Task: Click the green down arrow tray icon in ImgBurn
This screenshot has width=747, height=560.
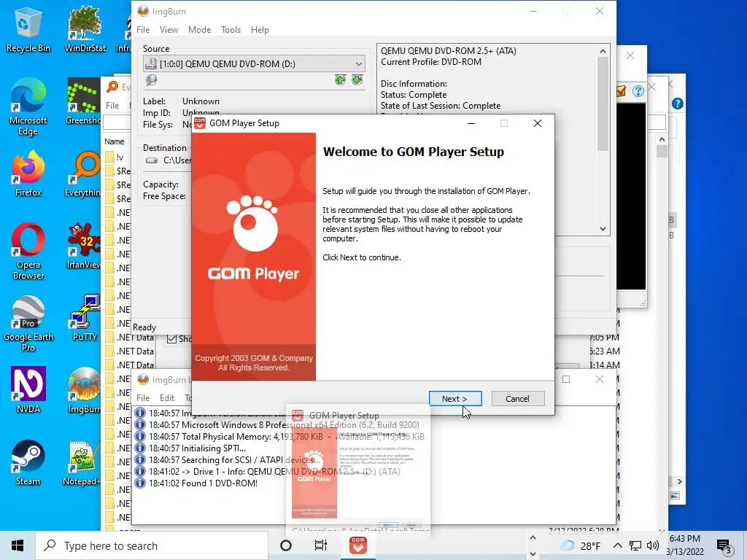Action: pyautogui.click(x=357, y=80)
